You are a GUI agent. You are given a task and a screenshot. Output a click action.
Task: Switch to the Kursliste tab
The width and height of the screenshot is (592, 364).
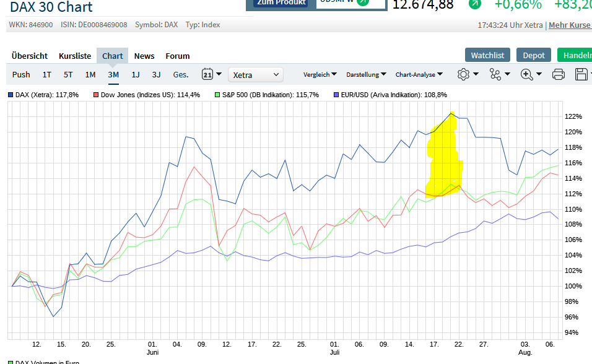(75, 56)
